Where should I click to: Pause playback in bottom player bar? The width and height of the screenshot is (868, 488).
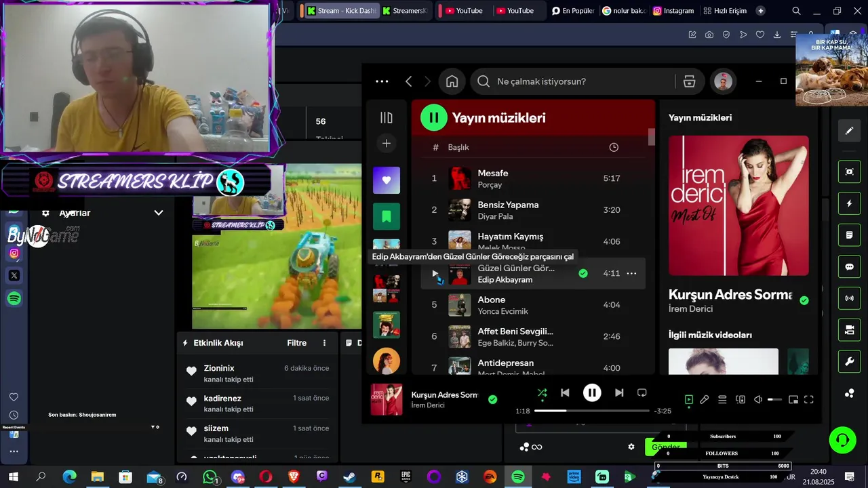(592, 392)
